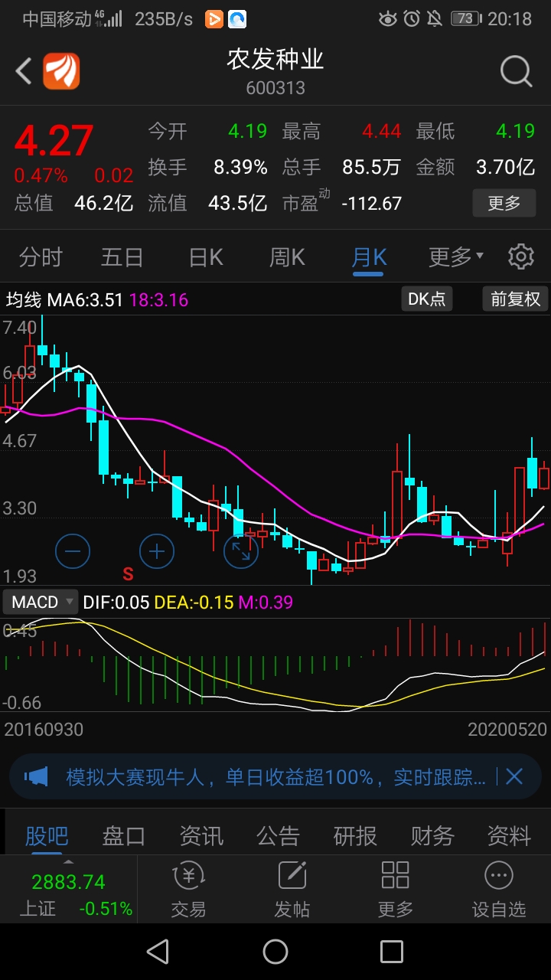Image resolution: width=551 pixels, height=980 pixels.
Task: Tap Android recent apps button
Action: tap(392, 952)
